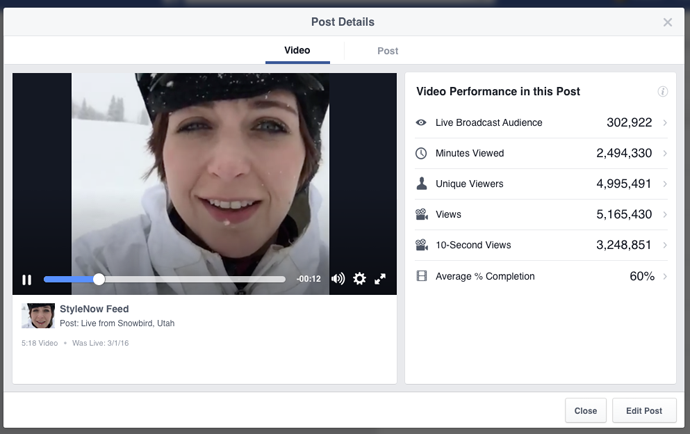Click the 'Live Broadcast Audience' label
The width and height of the screenshot is (690, 434).
coord(489,123)
